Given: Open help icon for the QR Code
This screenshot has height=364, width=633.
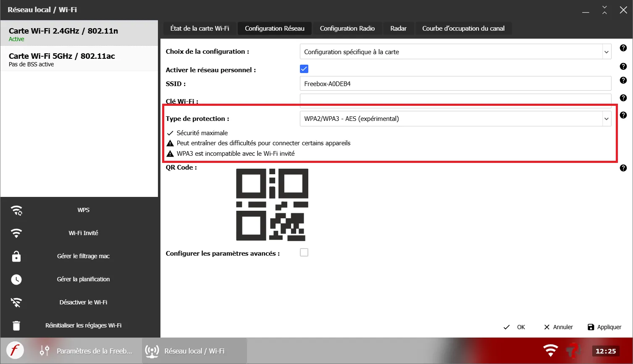Looking at the screenshot, I should click(x=623, y=168).
